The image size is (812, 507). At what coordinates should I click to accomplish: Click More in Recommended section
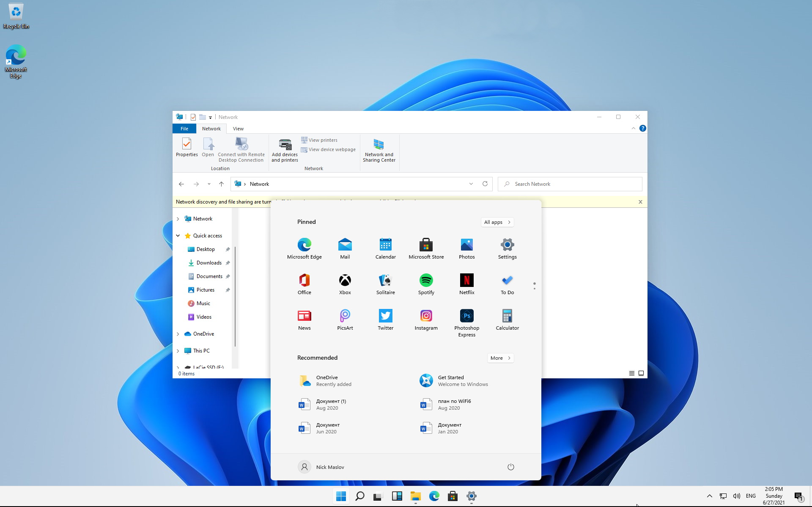500,358
